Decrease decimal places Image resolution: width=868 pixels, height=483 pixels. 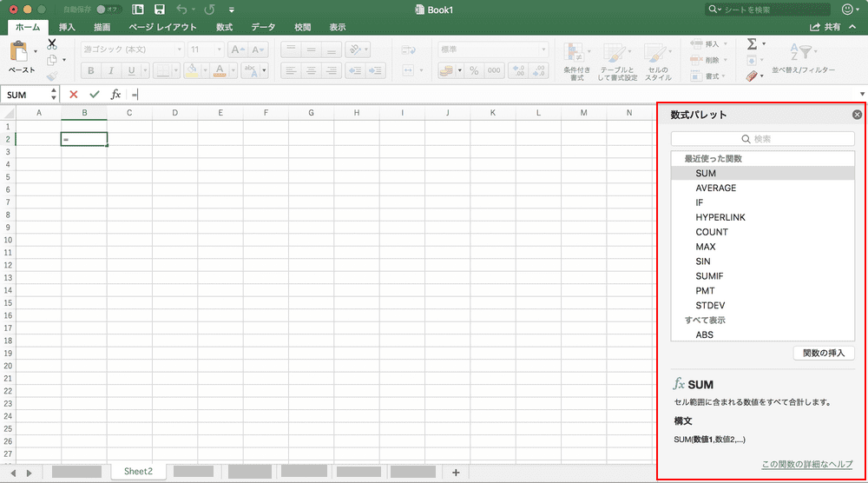coord(538,70)
